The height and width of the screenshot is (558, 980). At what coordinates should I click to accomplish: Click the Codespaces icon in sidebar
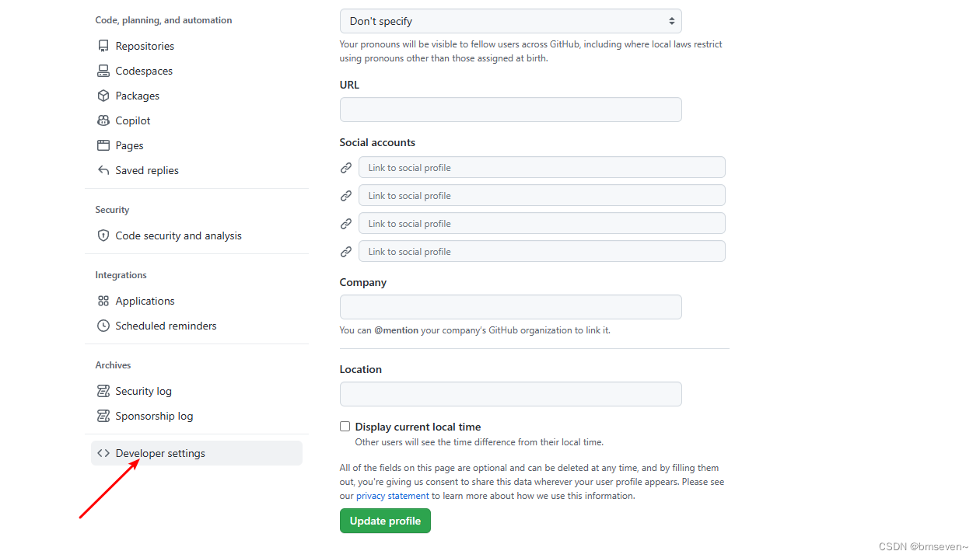103,71
